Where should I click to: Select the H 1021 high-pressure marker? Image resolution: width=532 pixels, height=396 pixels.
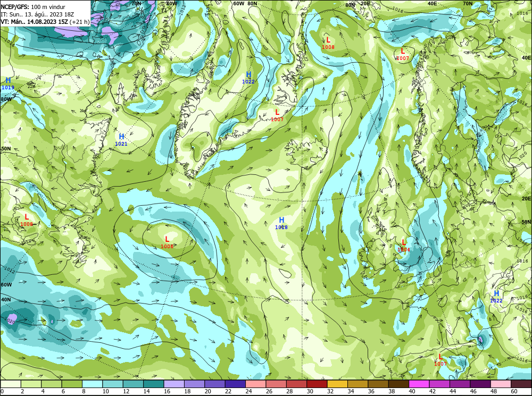click(121, 140)
